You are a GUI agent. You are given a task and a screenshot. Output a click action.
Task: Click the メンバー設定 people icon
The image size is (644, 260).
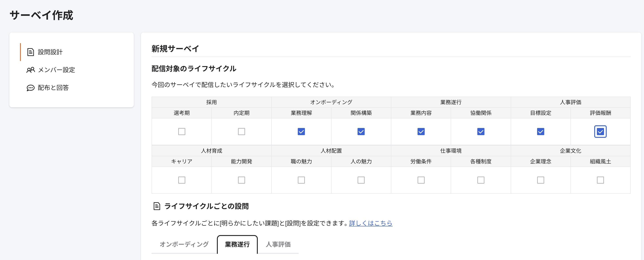click(30, 70)
